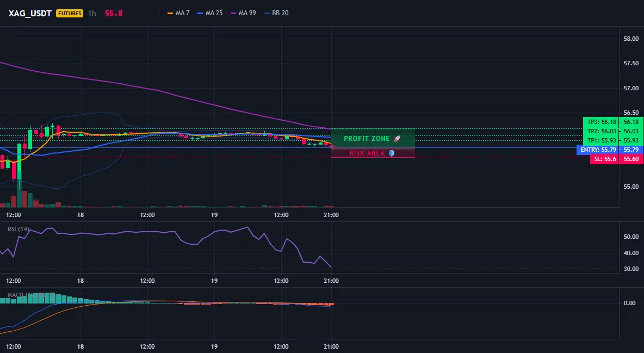The height and width of the screenshot is (353, 644).
Task: Toggle the MA 25 legend indicator
Action: (x=210, y=13)
